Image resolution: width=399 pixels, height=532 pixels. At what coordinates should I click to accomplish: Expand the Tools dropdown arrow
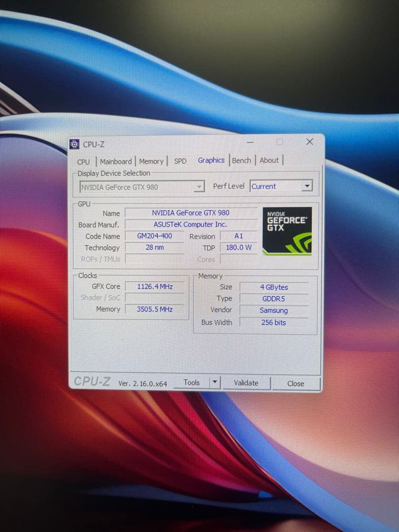[x=215, y=382]
